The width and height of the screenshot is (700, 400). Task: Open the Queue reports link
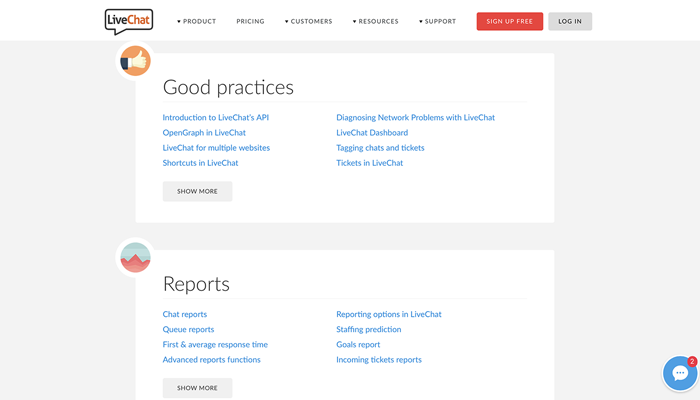click(188, 329)
